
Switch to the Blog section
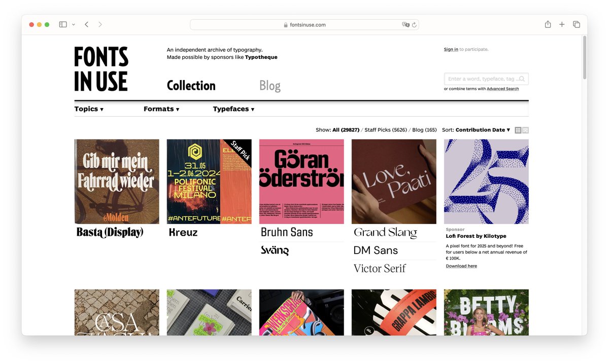coord(269,85)
